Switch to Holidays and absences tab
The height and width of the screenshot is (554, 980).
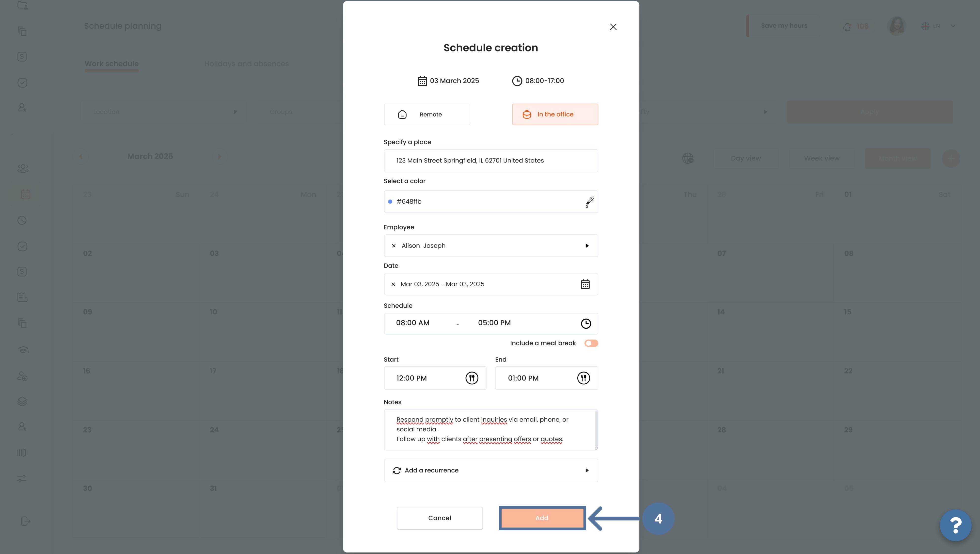tap(246, 64)
